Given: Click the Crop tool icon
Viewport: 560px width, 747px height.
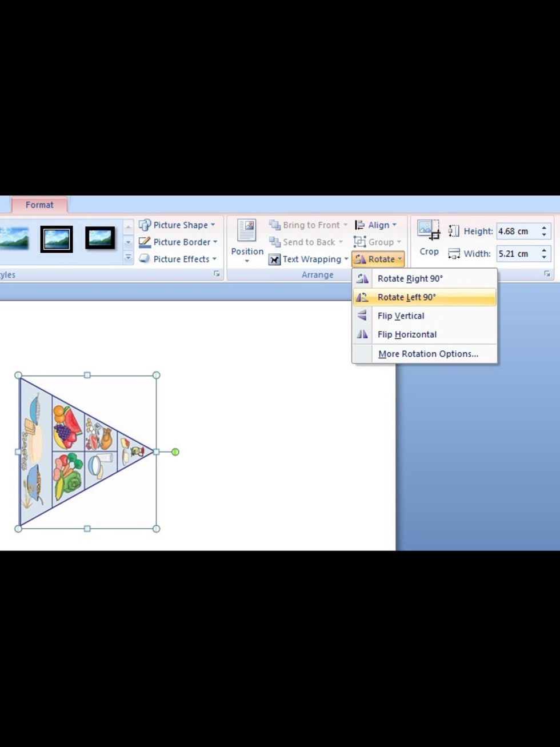Looking at the screenshot, I should 429,230.
